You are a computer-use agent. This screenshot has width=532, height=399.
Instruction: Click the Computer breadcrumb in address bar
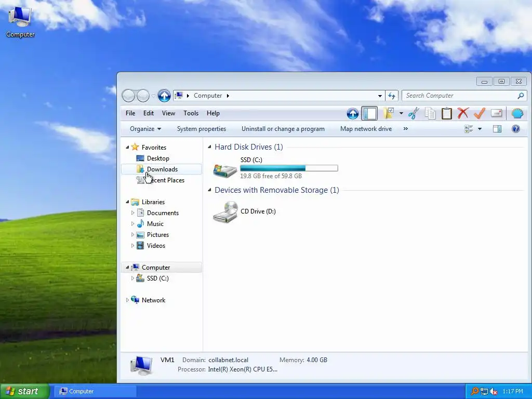click(208, 96)
